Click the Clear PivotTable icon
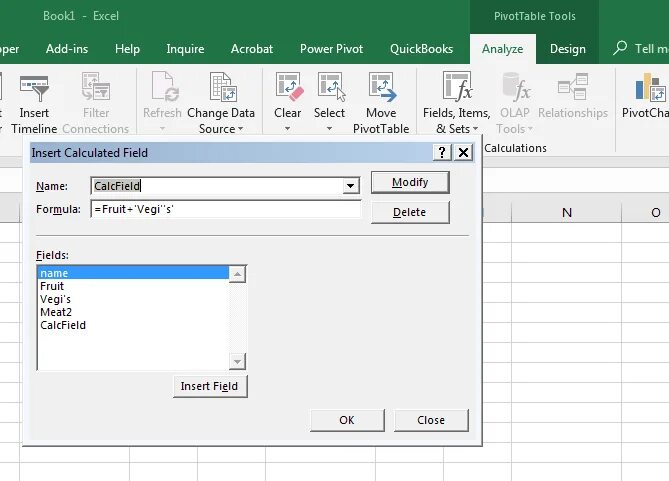669x481 pixels. [x=289, y=87]
